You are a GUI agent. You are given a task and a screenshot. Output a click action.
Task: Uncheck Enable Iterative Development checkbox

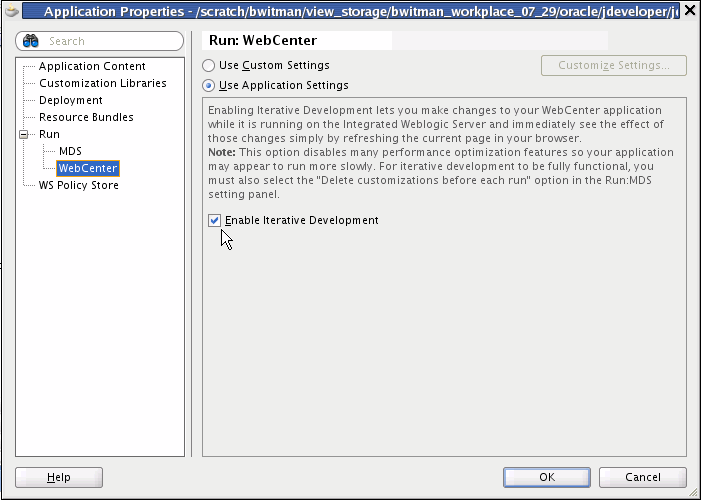215,220
